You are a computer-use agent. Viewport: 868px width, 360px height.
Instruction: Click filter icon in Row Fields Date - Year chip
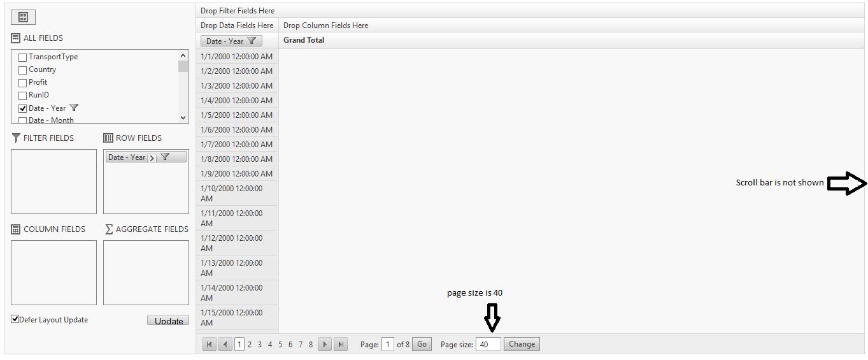pos(165,157)
